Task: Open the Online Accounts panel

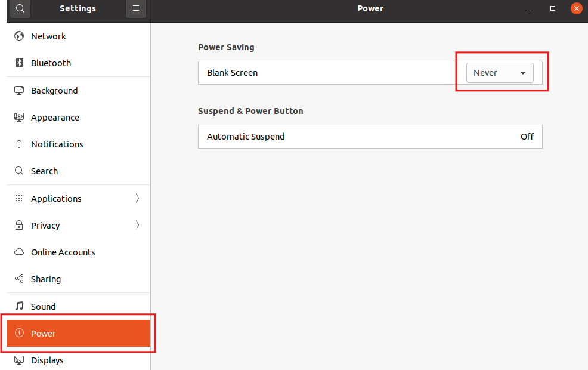Action: (78, 252)
